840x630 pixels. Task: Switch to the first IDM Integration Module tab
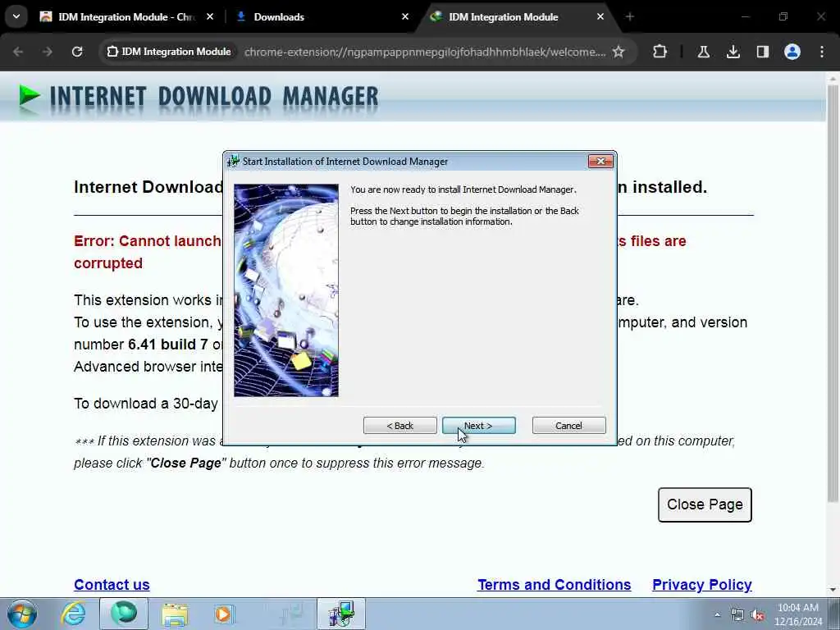click(126, 17)
